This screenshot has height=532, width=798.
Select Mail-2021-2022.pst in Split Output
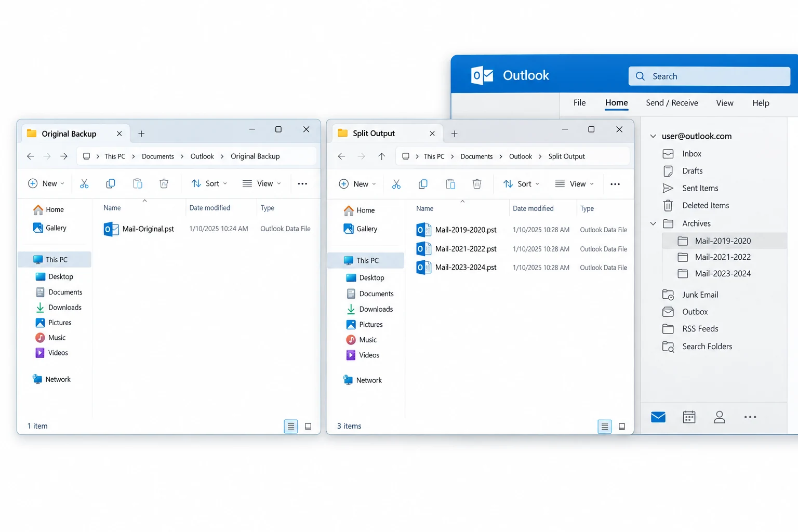pos(465,249)
